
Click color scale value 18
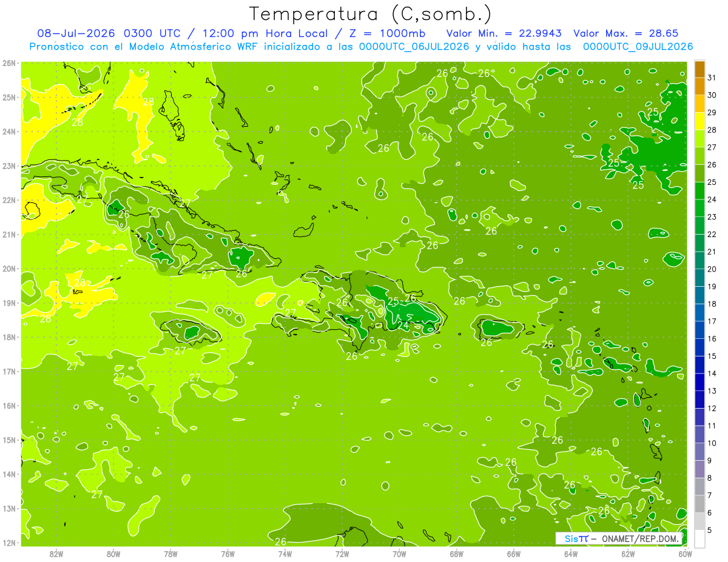pyautogui.click(x=712, y=304)
